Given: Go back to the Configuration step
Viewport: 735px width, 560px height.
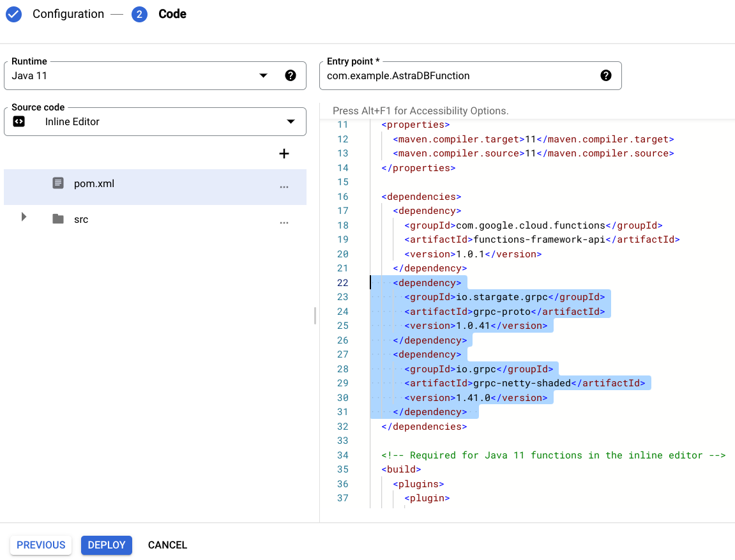Looking at the screenshot, I should pos(68,14).
